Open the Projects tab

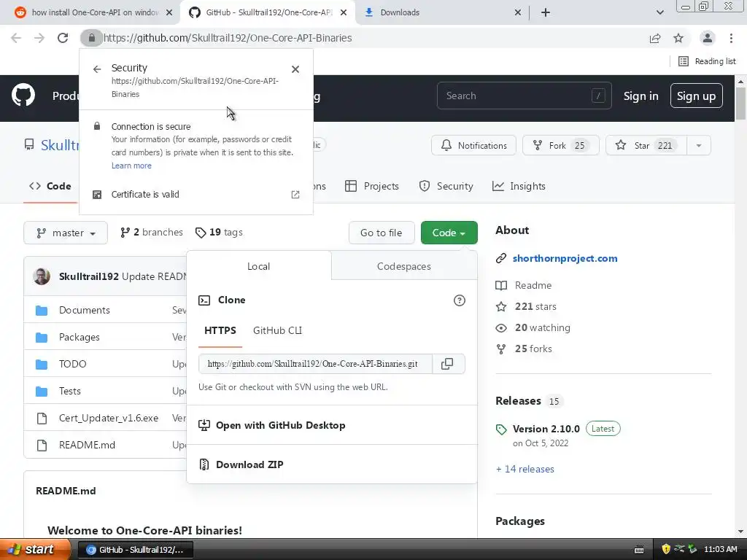coord(372,186)
